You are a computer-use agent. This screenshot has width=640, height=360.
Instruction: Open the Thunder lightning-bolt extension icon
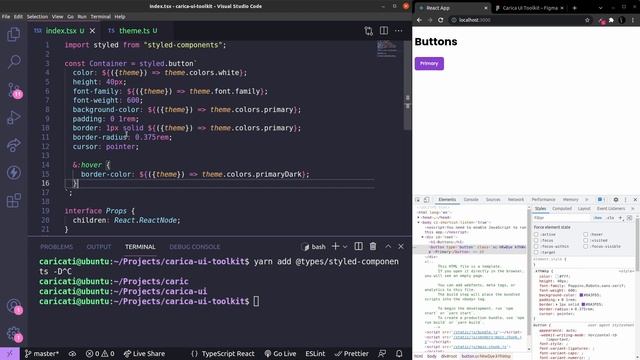13,173
